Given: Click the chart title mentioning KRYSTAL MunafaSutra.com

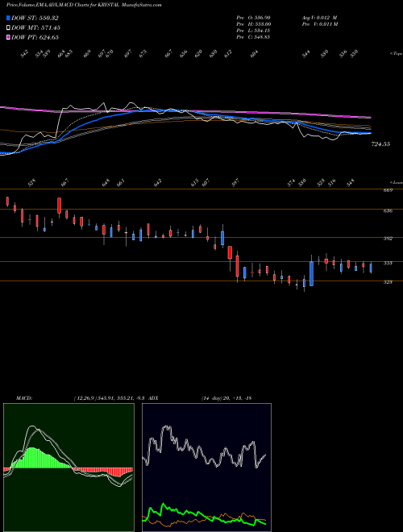Looking at the screenshot, I should coord(84,5).
